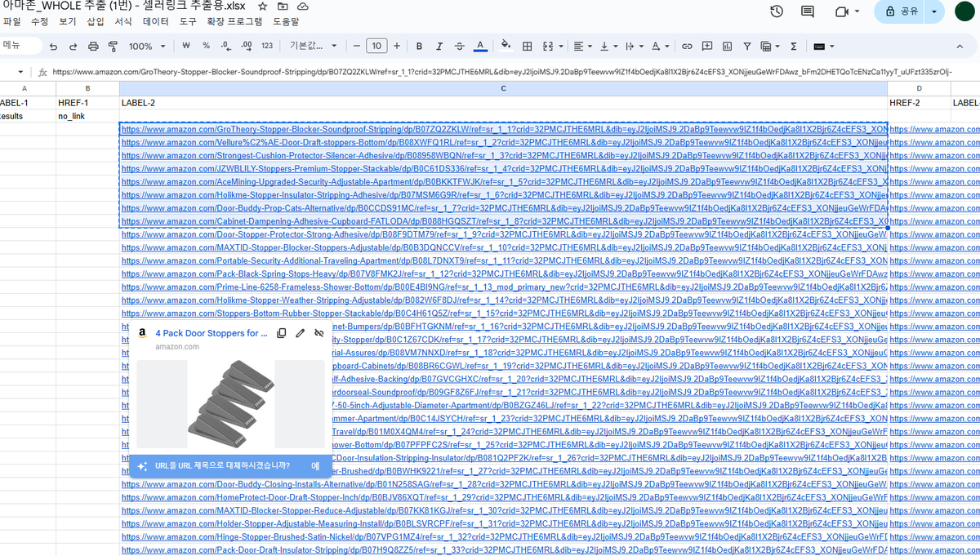This screenshot has height=556, width=980.
Task: Copy link in the preview card
Action: pyautogui.click(x=282, y=333)
